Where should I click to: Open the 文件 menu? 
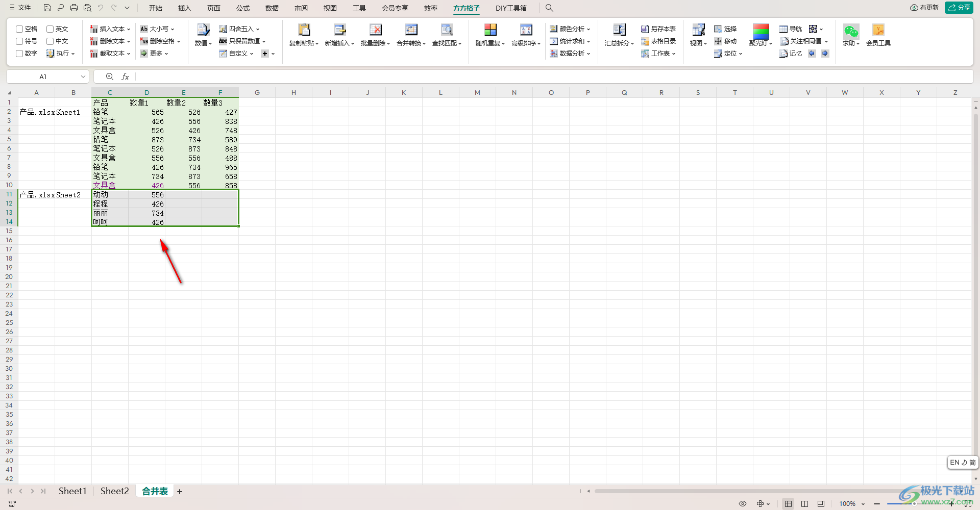(x=20, y=8)
